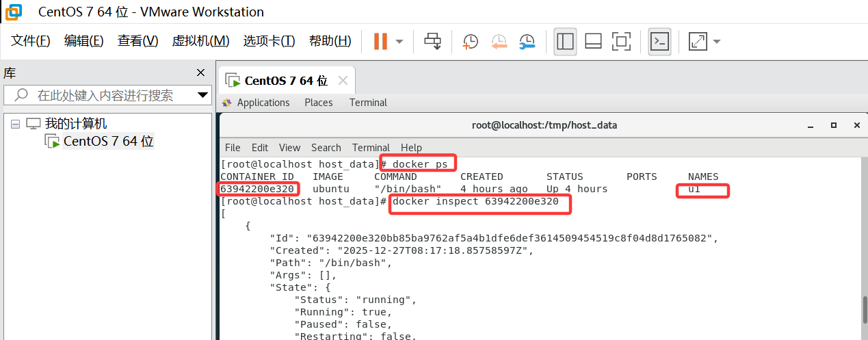This screenshot has width=868, height=340.
Task: Close the 库 library panel
Action: click(x=200, y=73)
